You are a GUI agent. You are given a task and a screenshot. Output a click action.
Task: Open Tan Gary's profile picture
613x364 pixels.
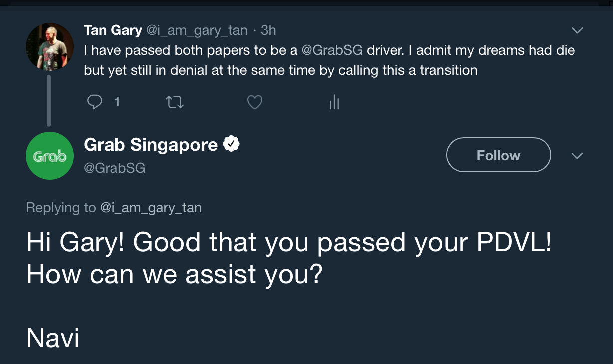coord(49,47)
